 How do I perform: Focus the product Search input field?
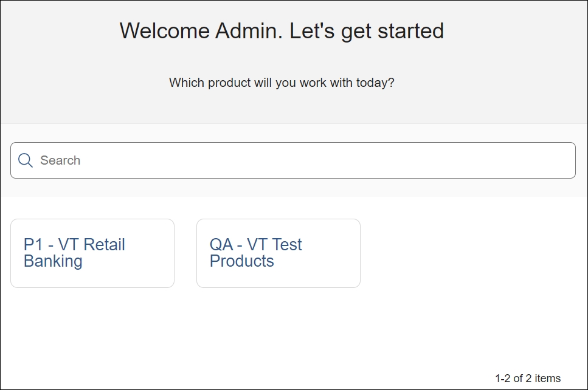coord(293,160)
